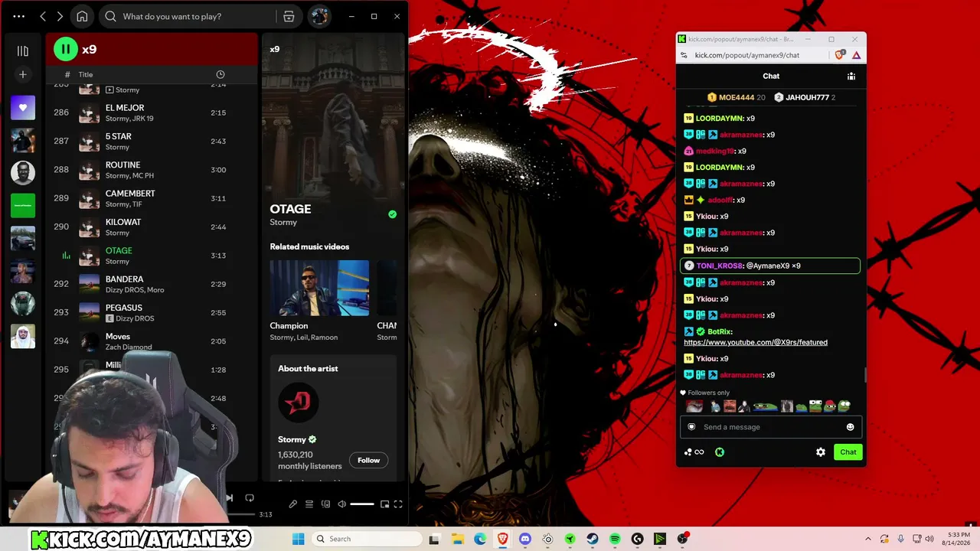
Task: Open Spotify three-dot menu
Action: 18,16
